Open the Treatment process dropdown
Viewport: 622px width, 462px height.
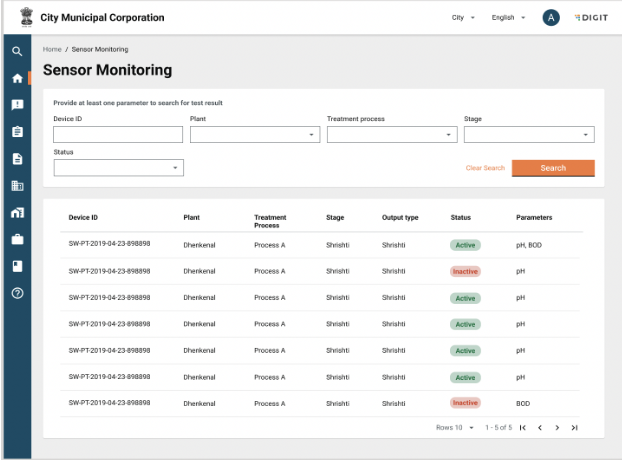coord(392,135)
